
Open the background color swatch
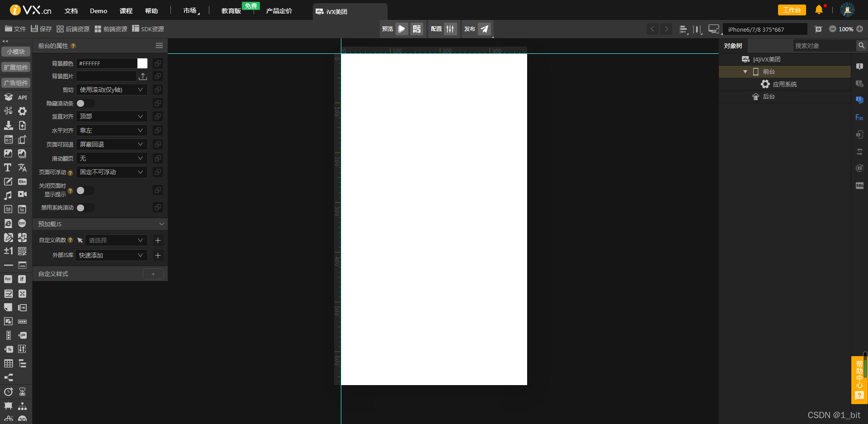[142, 63]
